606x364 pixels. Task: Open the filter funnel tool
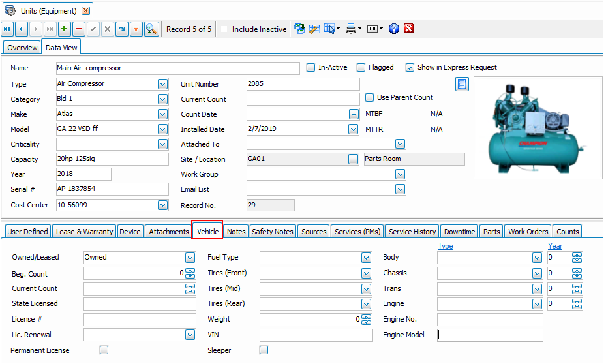136,29
